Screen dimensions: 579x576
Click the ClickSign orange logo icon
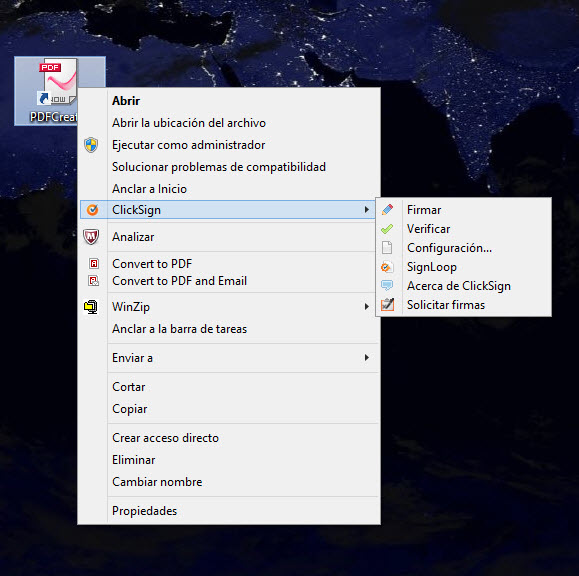[x=92, y=210]
